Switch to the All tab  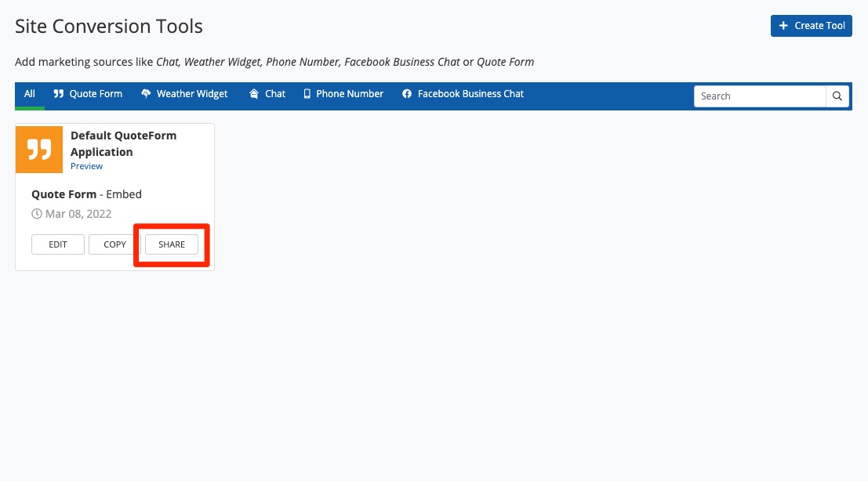(30, 94)
